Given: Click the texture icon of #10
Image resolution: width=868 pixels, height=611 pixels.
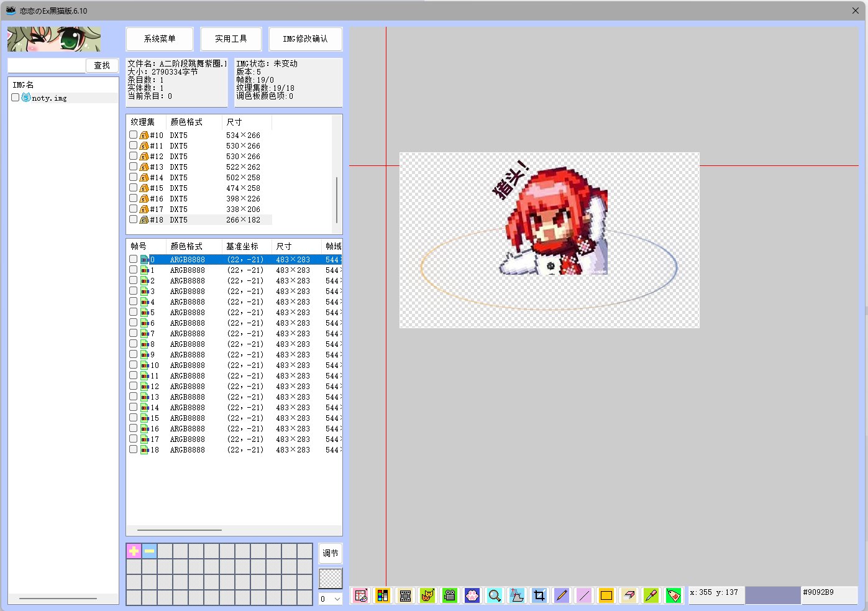Looking at the screenshot, I should click(x=144, y=135).
